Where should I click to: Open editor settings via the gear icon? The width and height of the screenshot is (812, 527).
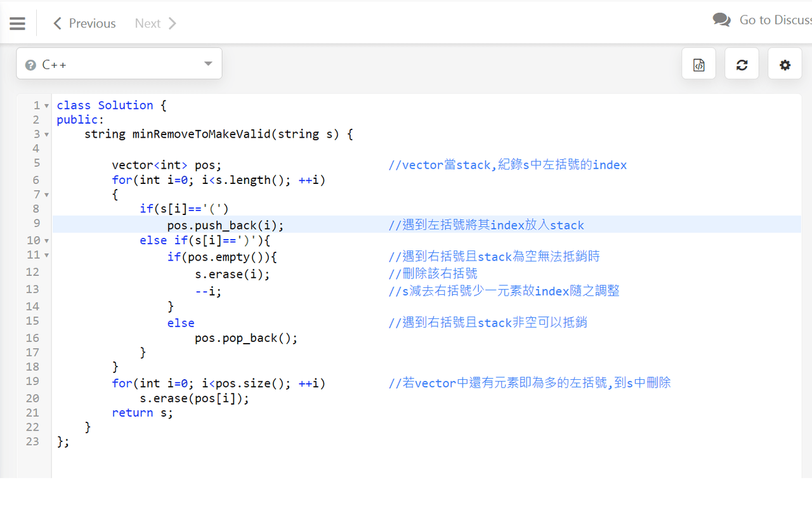(x=785, y=64)
